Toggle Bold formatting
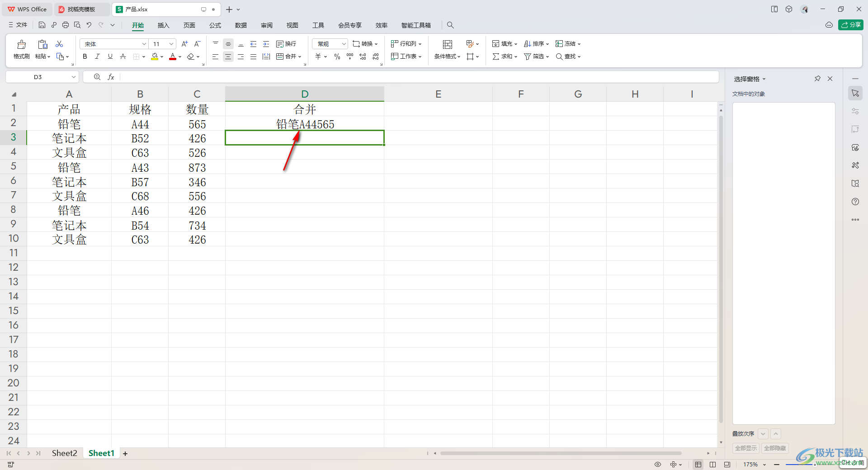 85,56
